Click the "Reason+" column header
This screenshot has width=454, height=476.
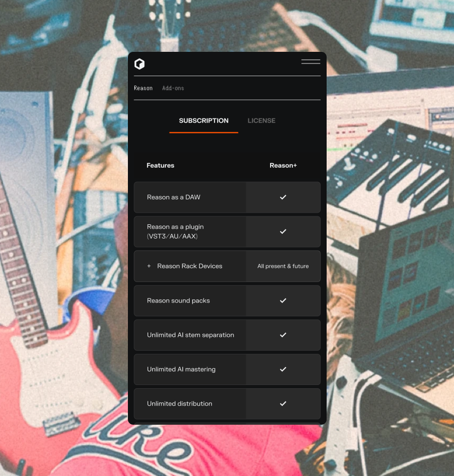click(x=283, y=166)
